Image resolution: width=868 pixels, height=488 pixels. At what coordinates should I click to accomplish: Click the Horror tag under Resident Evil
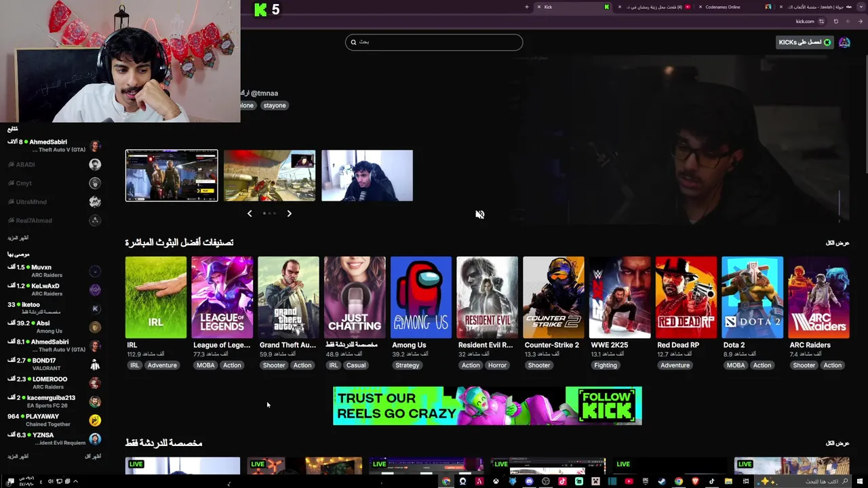click(497, 365)
